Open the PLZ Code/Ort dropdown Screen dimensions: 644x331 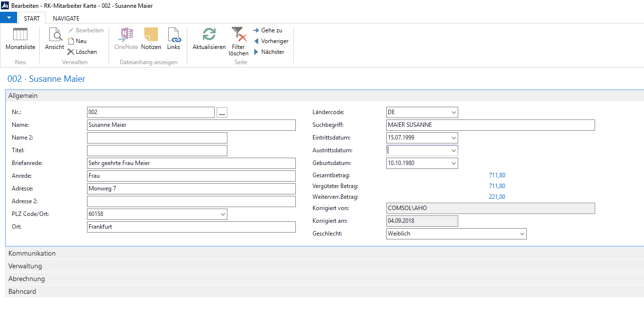[x=223, y=214]
